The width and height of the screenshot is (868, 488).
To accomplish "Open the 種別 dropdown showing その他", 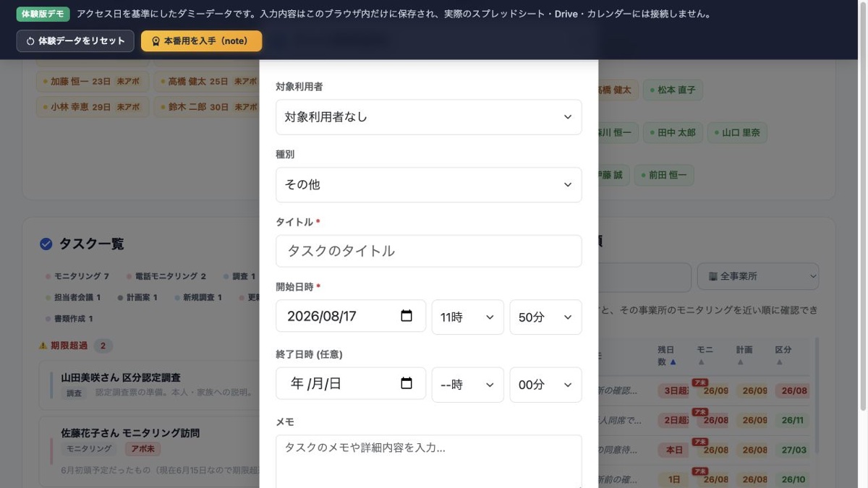I will [x=428, y=184].
